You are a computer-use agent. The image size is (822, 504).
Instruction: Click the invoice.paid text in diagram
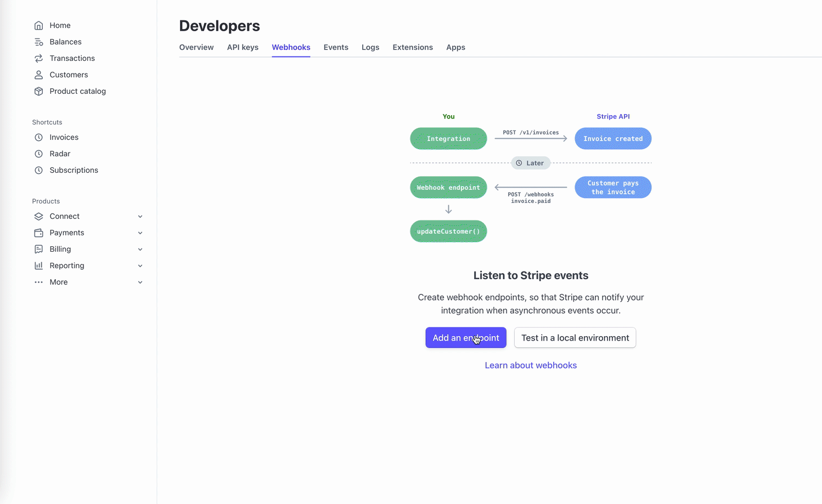click(531, 201)
